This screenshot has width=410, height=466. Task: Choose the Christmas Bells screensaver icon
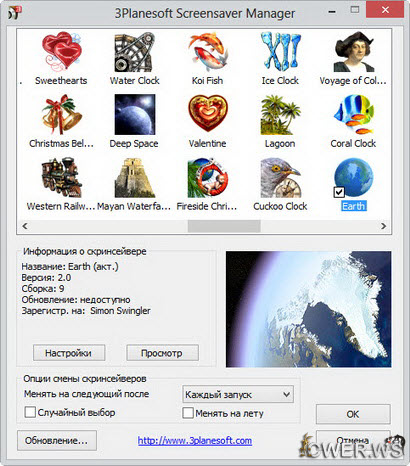[x=61, y=115]
